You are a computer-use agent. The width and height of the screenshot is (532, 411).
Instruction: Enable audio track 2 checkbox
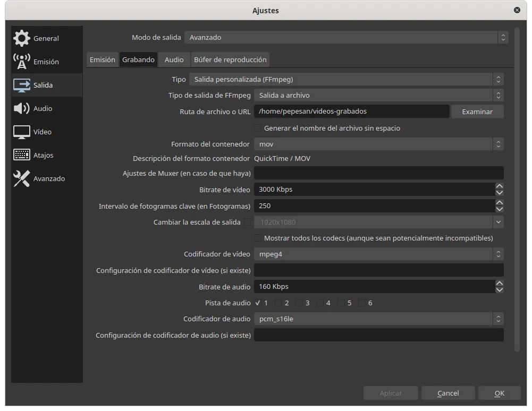click(278, 303)
